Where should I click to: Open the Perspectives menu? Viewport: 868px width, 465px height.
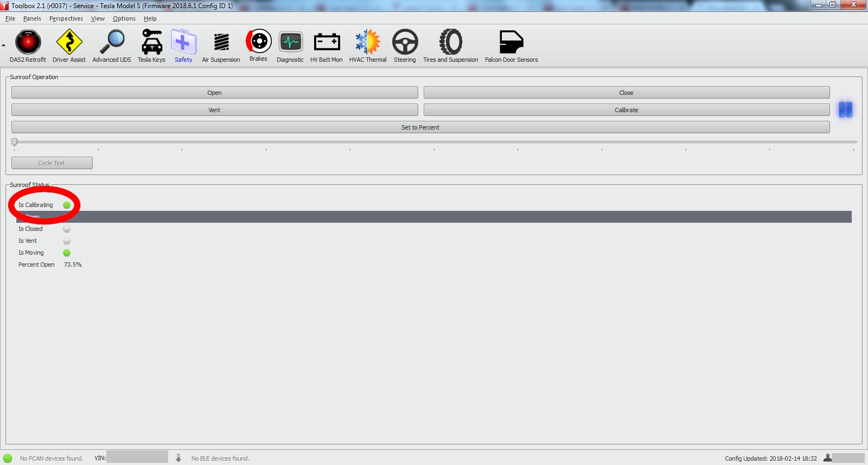pyautogui.click(x=66, y=18)
